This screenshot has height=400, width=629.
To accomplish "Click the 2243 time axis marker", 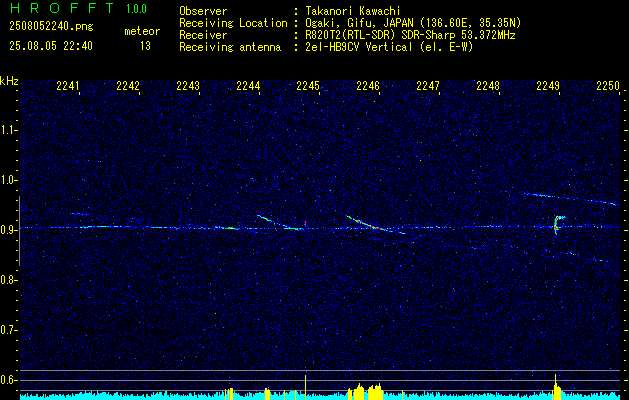I will [188, 86].
